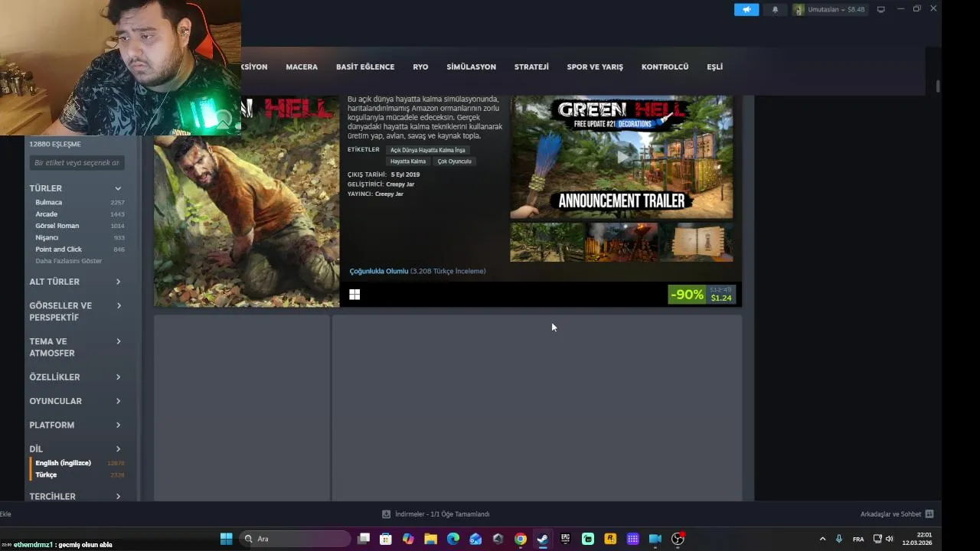Open Microsoft Store from the taskbar
The width and height of the screenshot is (980, 551).
pos(386,539)
